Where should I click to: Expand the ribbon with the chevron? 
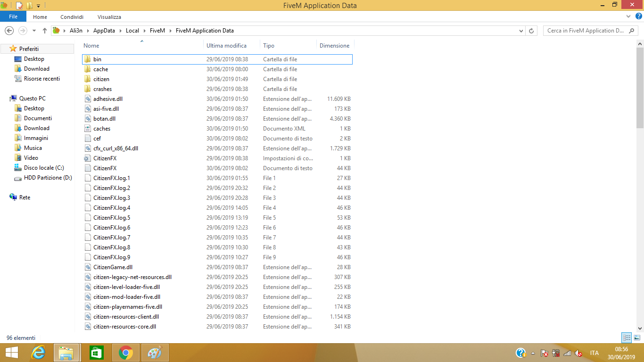628,16
